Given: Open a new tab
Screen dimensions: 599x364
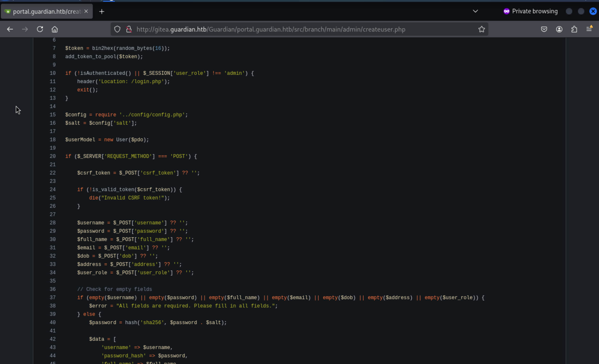Looking at the screenshot, I should [102, 11].
